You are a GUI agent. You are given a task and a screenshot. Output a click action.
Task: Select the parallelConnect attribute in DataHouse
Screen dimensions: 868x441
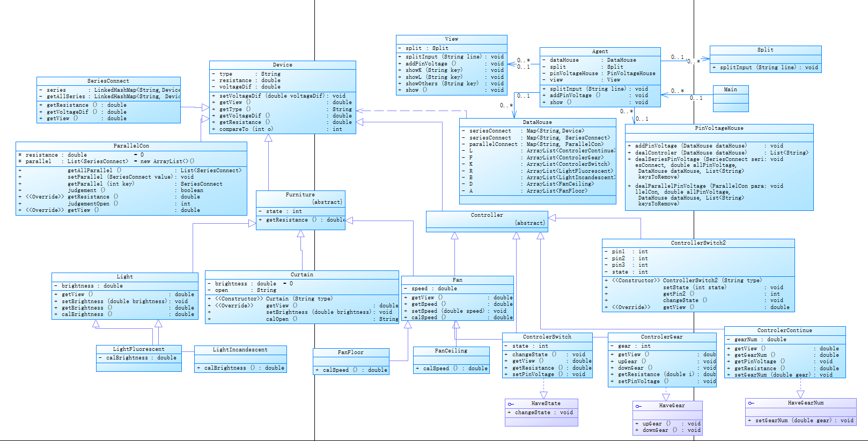[533, 144]
